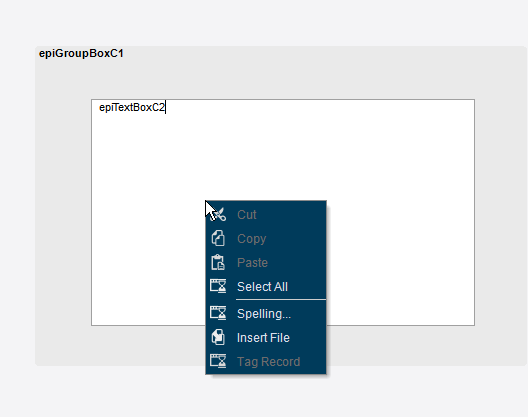Click the document icon beside Insert File
Viewport: 528px width, 417px height.
click(218, 337)
